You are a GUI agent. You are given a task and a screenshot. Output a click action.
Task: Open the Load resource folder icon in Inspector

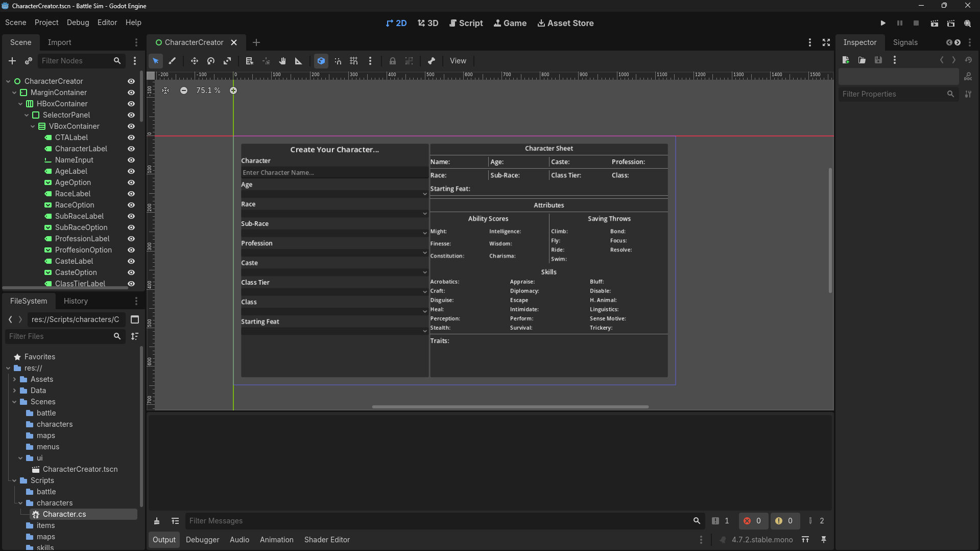click(862, 60)
